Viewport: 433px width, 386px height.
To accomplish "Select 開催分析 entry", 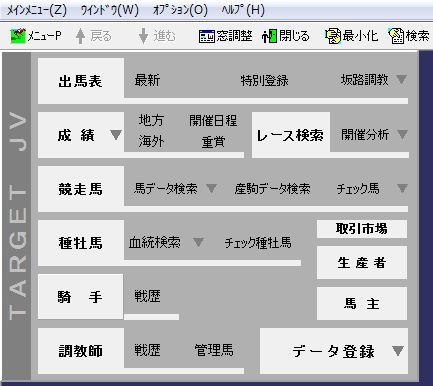I will pos(365,135).
